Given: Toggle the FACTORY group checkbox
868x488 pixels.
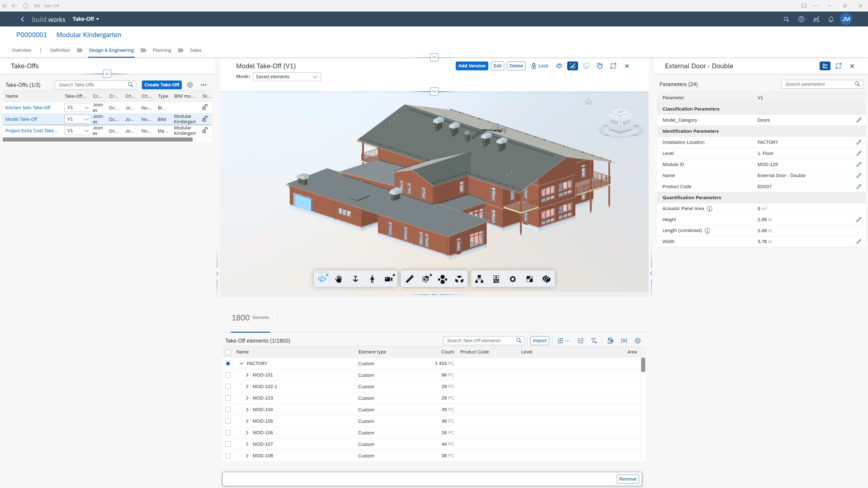Looking at the screenshot, I should click(228, 364).
